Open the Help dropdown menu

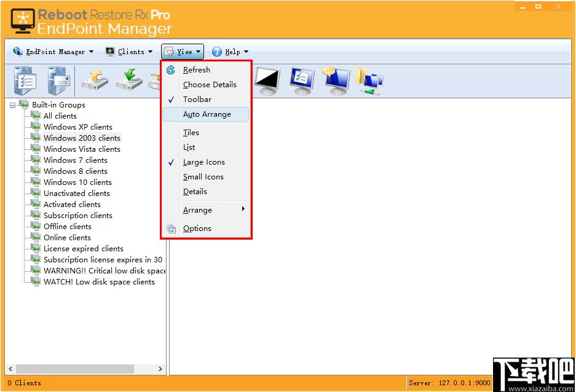point(231,52)
